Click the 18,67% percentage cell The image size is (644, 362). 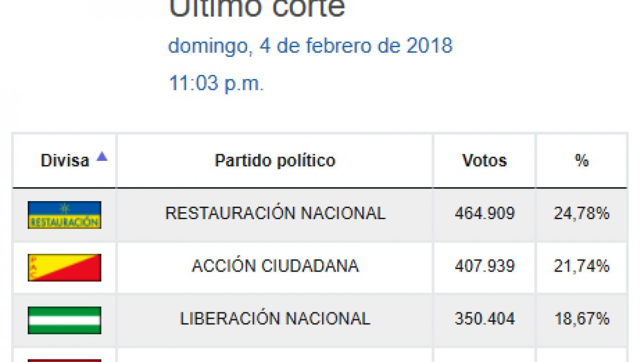pos(582,319)
